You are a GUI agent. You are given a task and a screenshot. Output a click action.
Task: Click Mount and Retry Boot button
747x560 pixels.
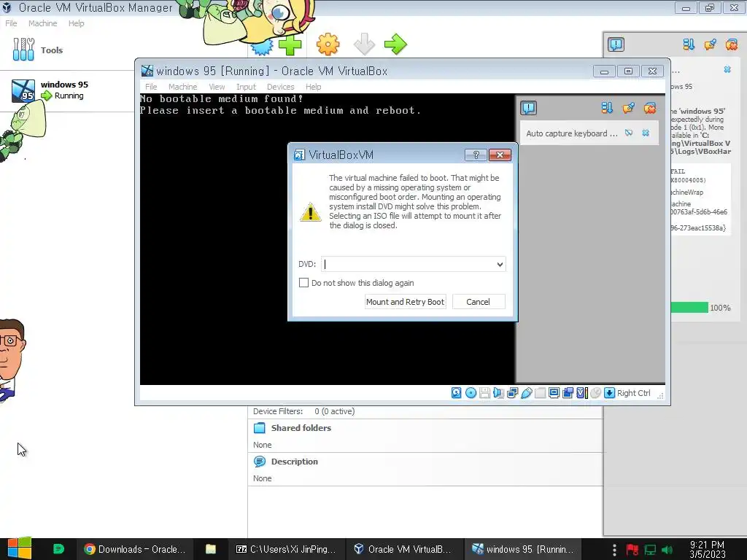405,302
